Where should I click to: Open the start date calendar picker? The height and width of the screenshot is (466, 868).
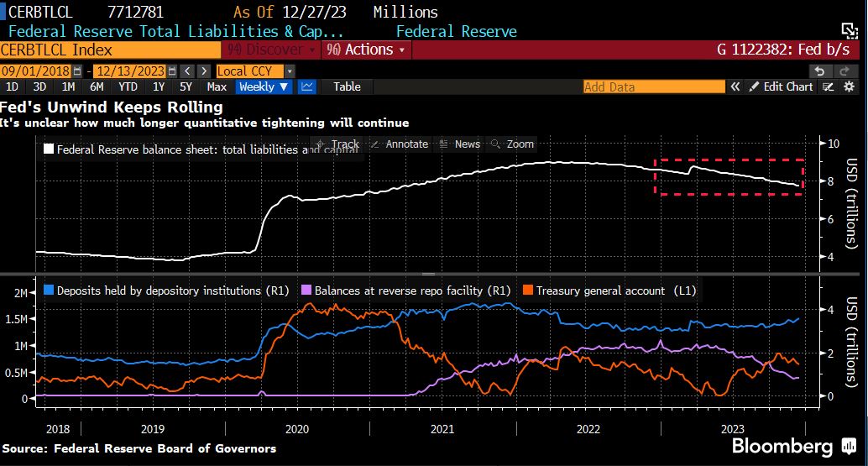78,71
